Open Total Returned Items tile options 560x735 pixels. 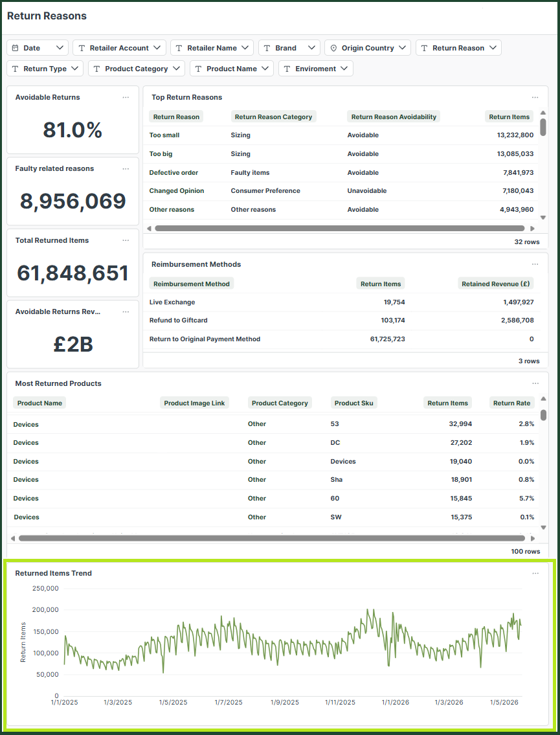(126, 240)
